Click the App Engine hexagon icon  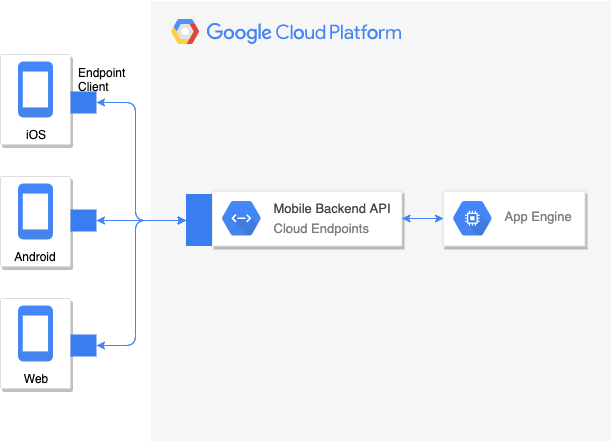(x=472, y=218)
